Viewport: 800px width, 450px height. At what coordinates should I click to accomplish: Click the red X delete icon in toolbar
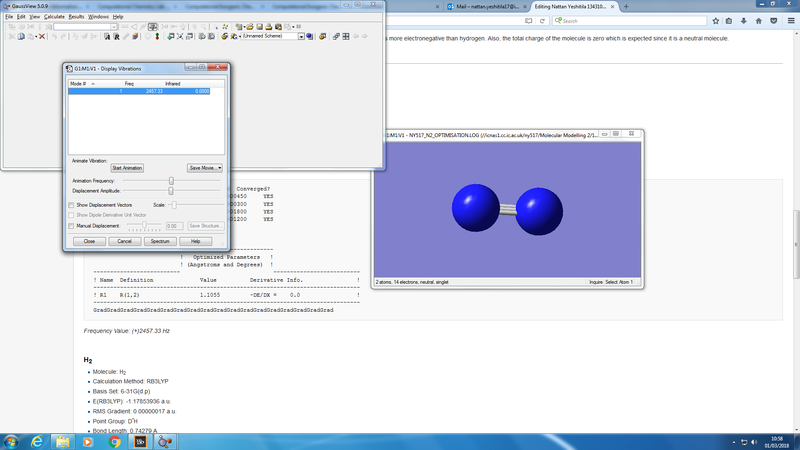[41, 37]
